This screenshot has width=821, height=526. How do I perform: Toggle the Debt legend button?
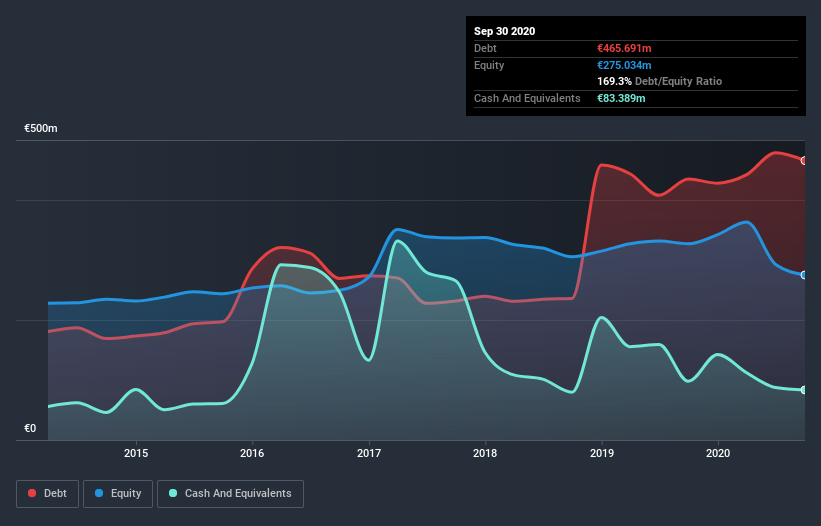pyautogui.click(x=48, y=494)
